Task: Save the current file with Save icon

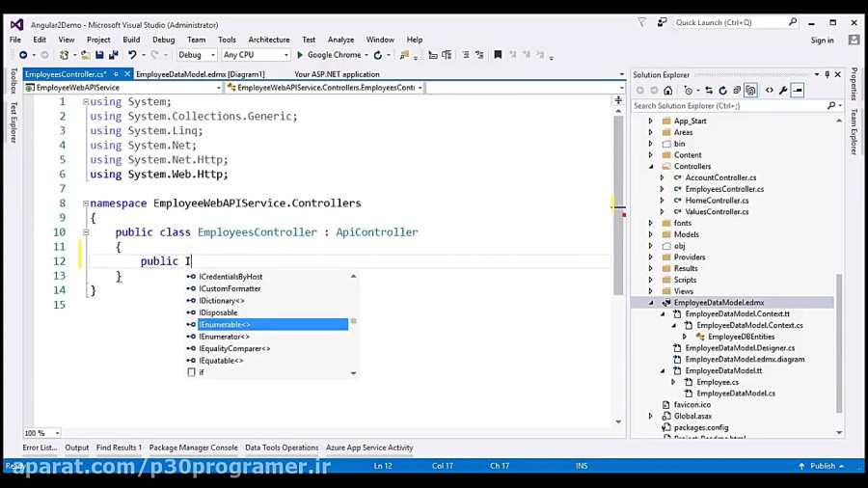Action: (x=99, y=55)
